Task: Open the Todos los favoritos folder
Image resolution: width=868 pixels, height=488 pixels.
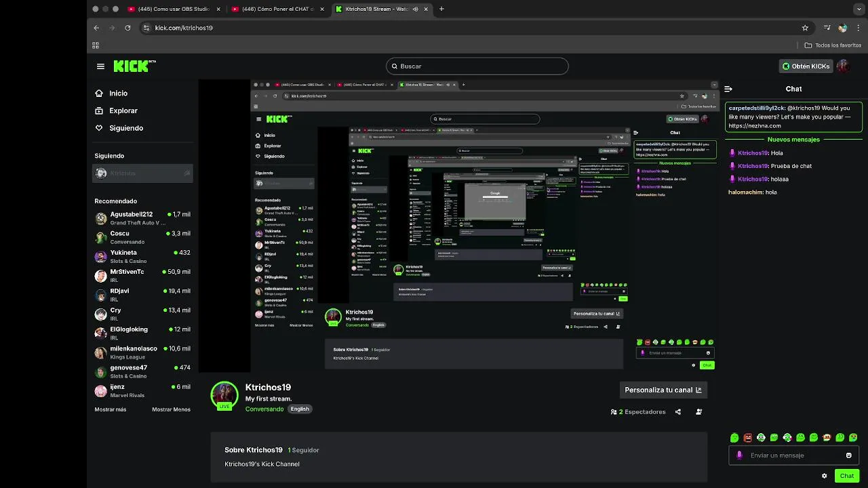Action: (833, 45)
